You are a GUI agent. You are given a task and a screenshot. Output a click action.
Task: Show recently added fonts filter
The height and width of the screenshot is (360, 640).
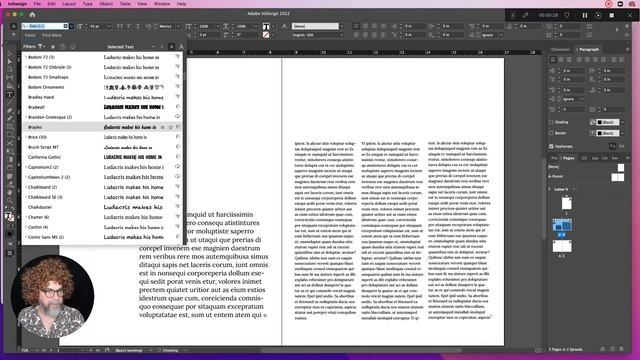click(62, 47)
